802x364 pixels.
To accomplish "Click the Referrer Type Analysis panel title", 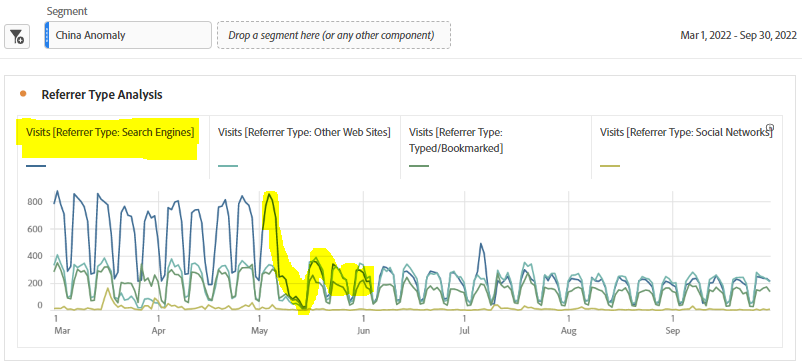I will (102, 95).
